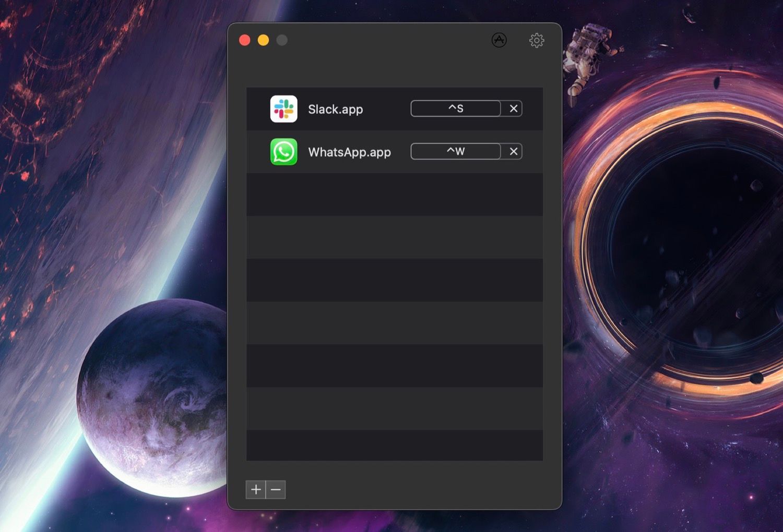Select the Slack.app label
Screen dimensions: 783x532
[336, 110]
